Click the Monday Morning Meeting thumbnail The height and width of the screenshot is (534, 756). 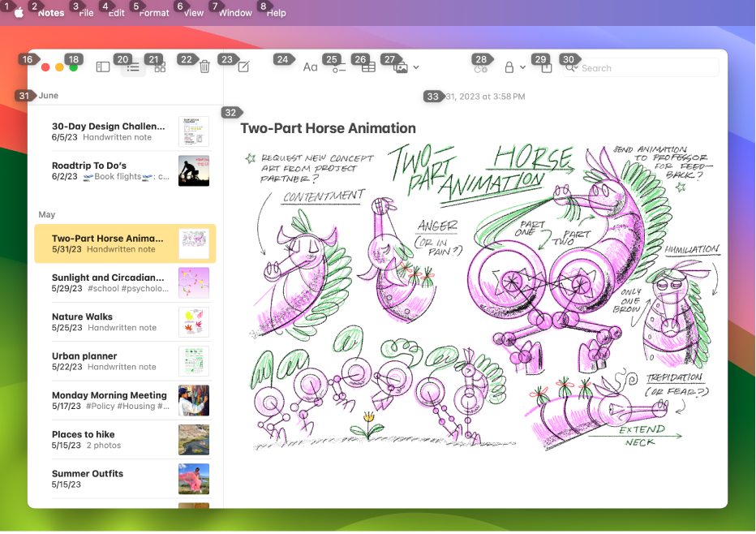point(194,400)
